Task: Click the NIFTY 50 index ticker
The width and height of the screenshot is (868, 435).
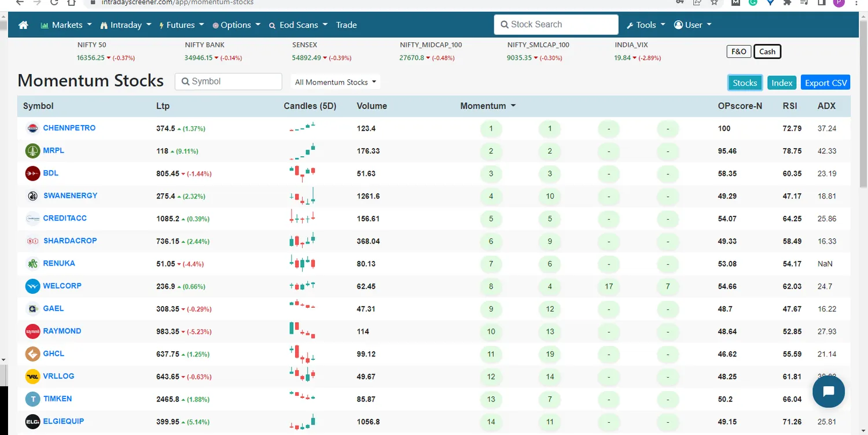Action: click(106, 51)
